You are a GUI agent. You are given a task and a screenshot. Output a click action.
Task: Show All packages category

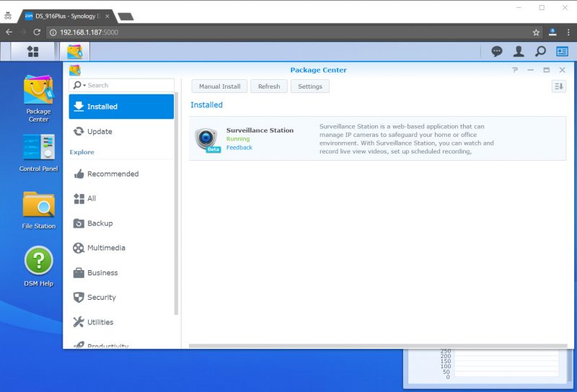121,199
